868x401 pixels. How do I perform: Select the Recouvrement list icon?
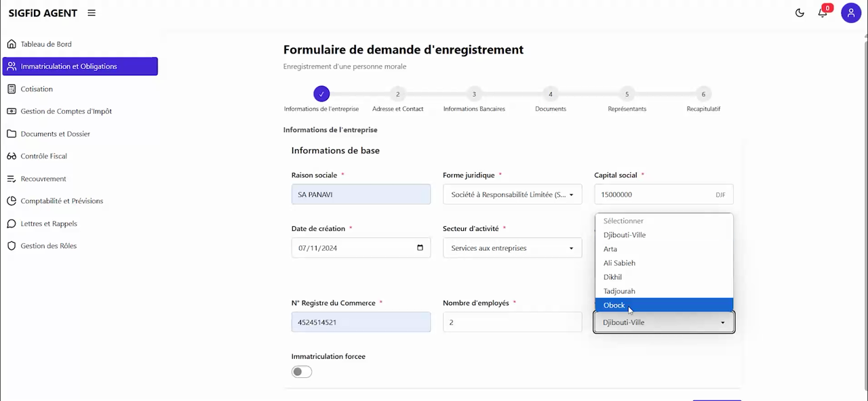(12, 178)
